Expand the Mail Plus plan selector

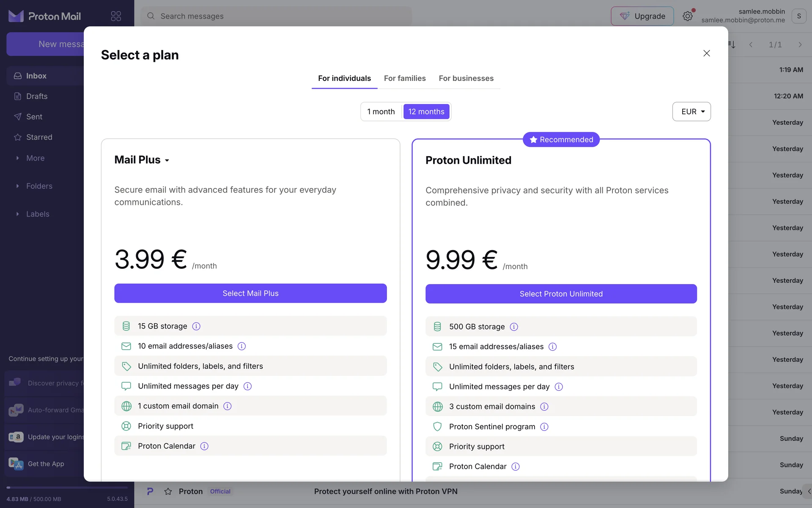click(x=142, y=160)
